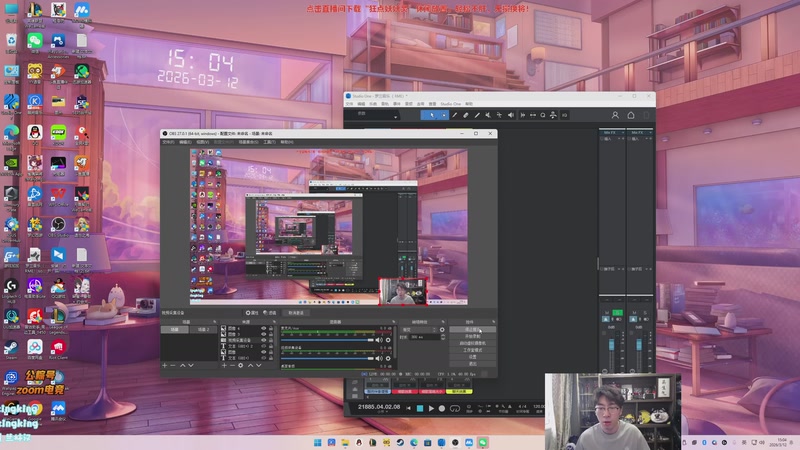
Task: Add a source with plus in OBS sources
Action: [224, 365]
